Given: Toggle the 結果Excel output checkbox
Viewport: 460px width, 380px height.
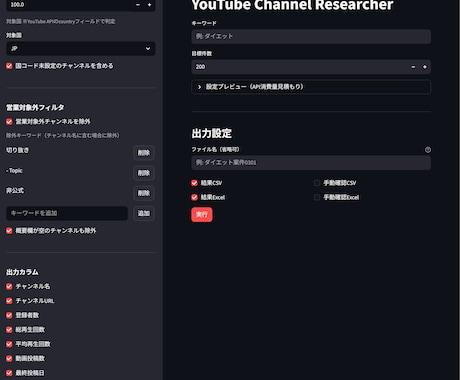Looking at the screenshot, I should (x=195, y=197).
